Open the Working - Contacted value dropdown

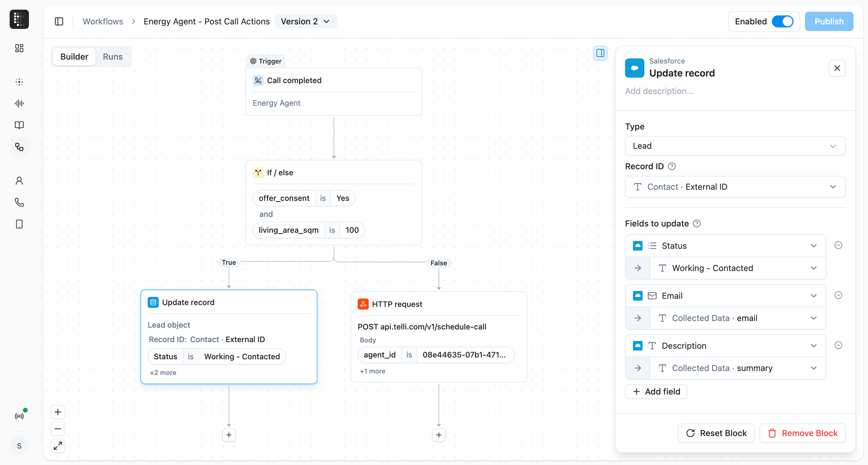click(738, 268)
